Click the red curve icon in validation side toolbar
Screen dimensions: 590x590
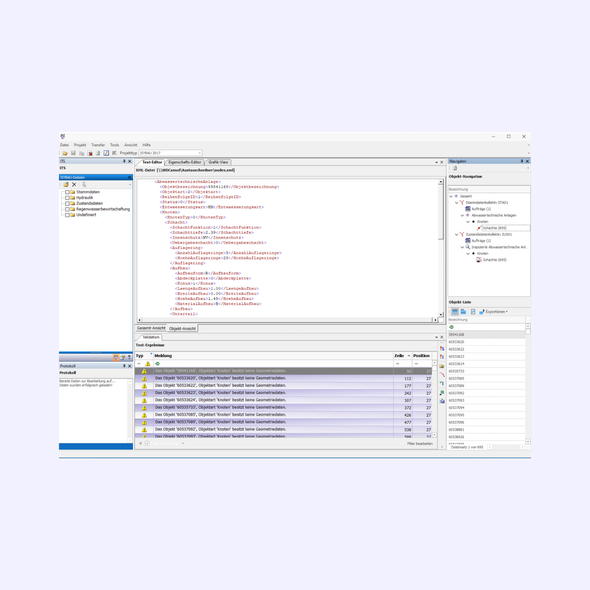coord(442,375)
